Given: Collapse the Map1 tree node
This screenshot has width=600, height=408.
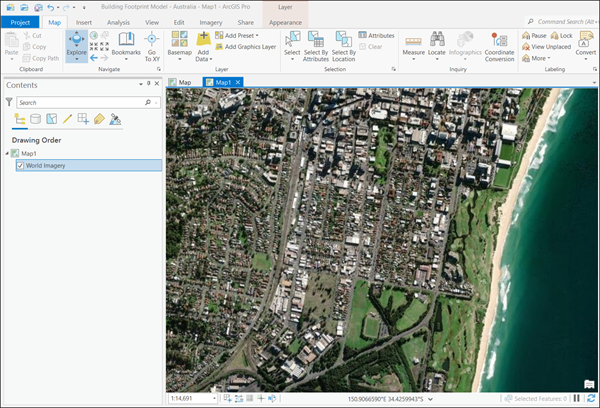Looking at the screenshot, I should (x=7, y=154).
